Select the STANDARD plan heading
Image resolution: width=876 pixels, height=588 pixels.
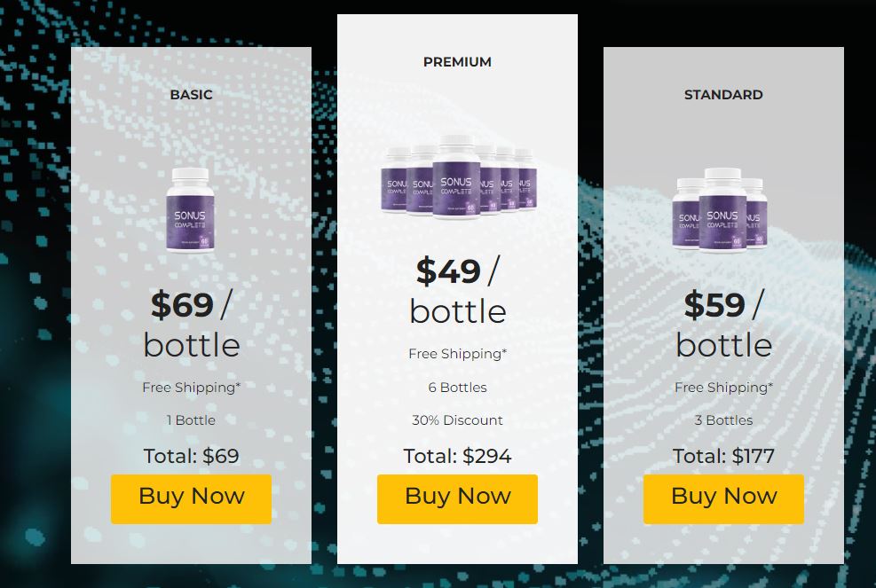[x=723, y=95]
